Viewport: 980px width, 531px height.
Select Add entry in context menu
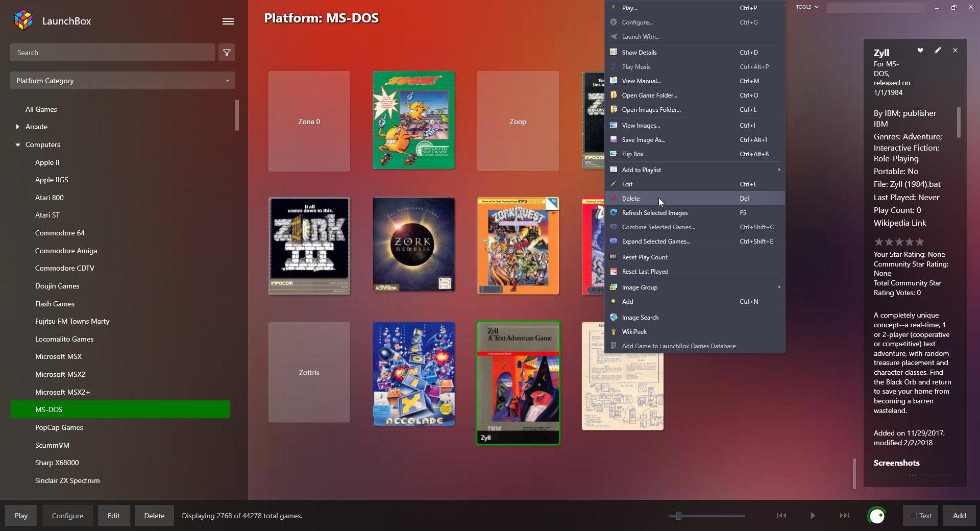[695, 301]
